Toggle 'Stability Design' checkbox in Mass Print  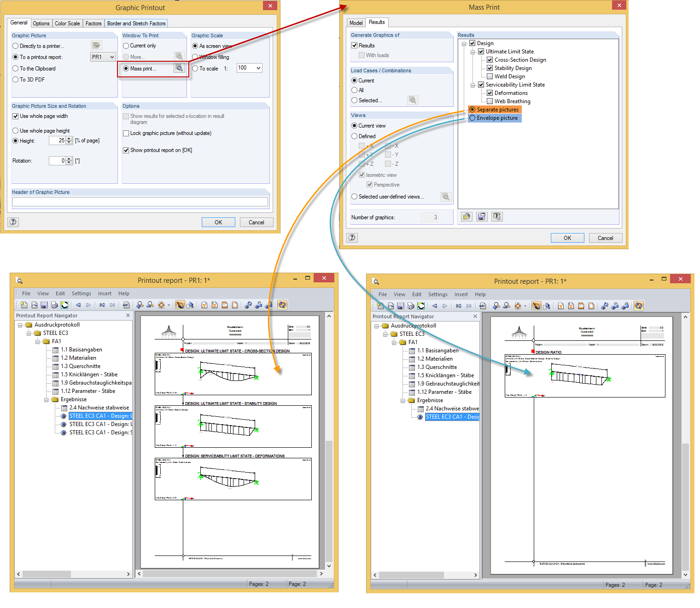[490, 68]
